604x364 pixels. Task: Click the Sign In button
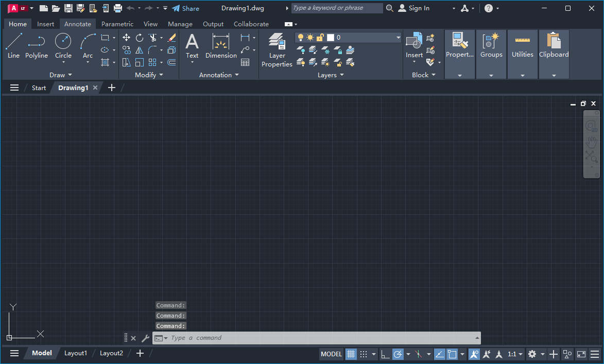coord(418,8)
